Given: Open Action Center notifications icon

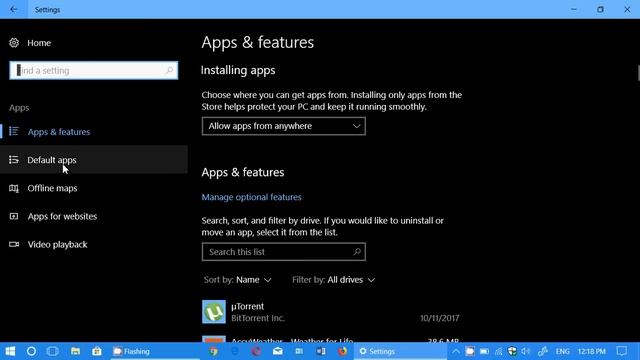Looking at the screenshot, I should [x=622, y=351].
